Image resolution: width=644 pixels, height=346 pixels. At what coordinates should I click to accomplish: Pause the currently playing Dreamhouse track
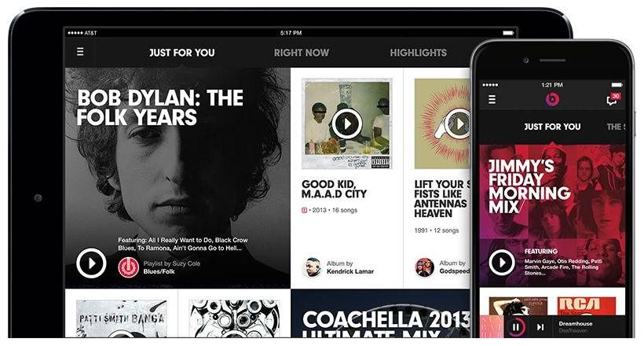[515, 327]
